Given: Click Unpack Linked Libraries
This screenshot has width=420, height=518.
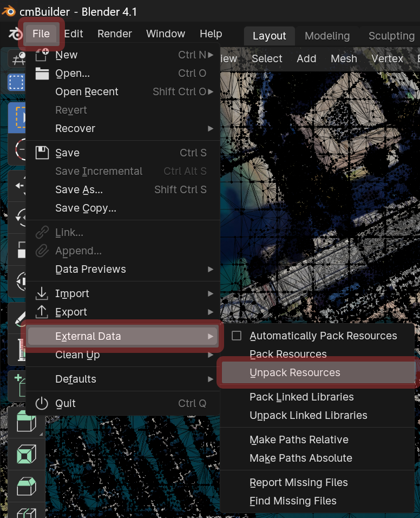Looking at the screenshot, I should click(x=317, y=415).
